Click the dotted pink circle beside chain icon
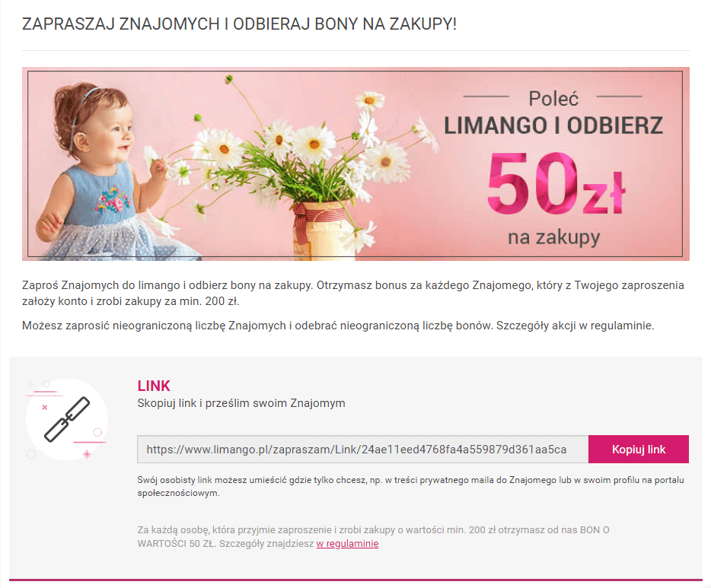This screenshot has height=588, width=711. click(x=97, y=432)
